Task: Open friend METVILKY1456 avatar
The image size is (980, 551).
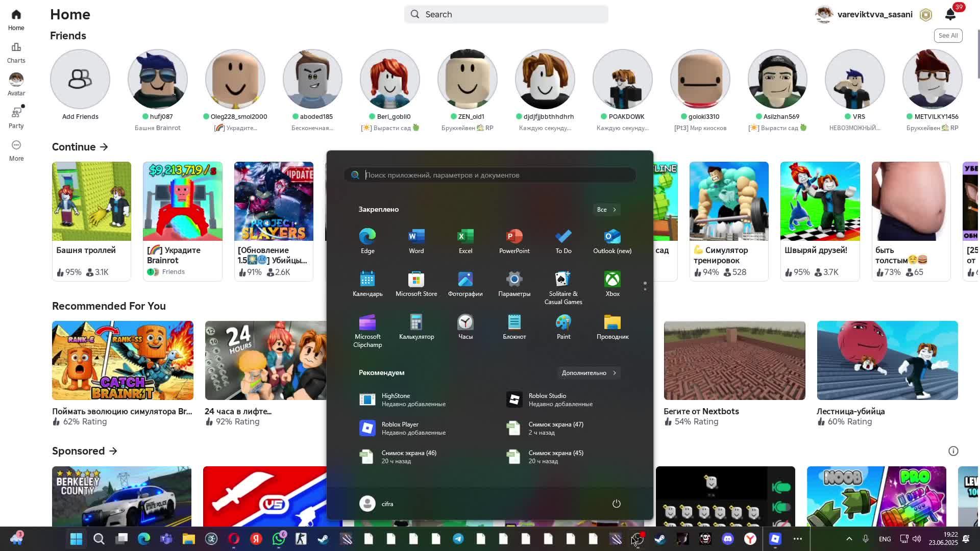Action: (x=933, y=79)
